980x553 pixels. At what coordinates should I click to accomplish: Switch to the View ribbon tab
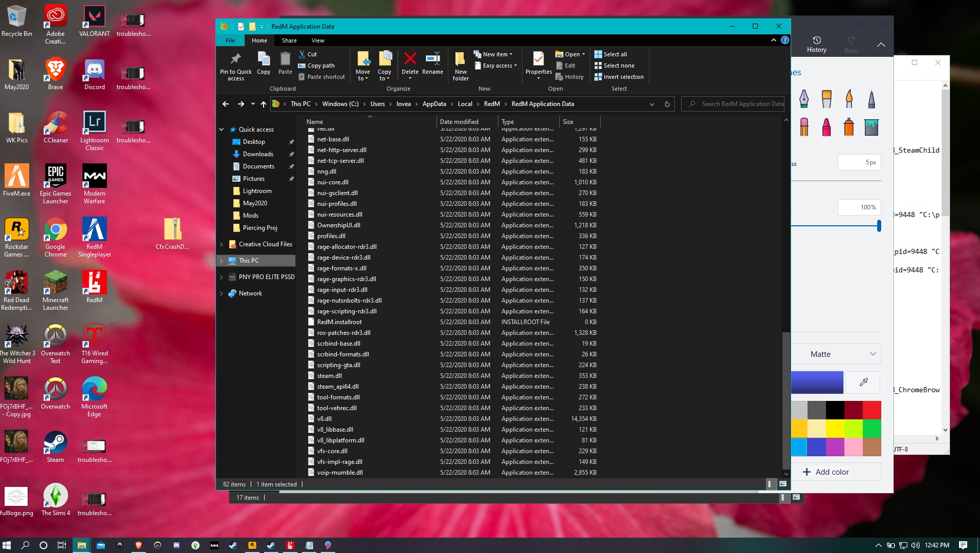(318, 40)
